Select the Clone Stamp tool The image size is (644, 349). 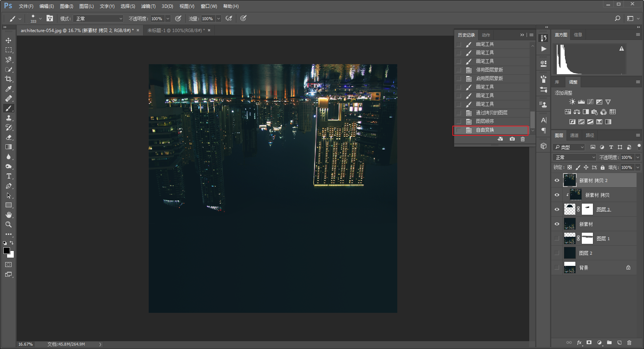click(9, 118)
